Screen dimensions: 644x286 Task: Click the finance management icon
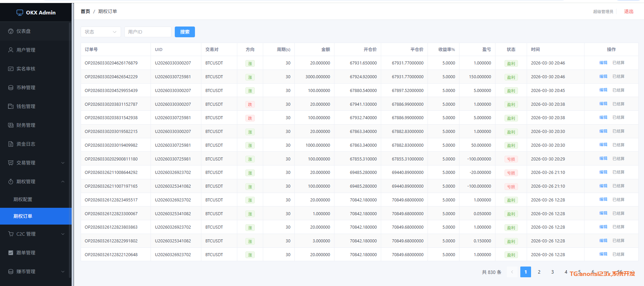11,125
